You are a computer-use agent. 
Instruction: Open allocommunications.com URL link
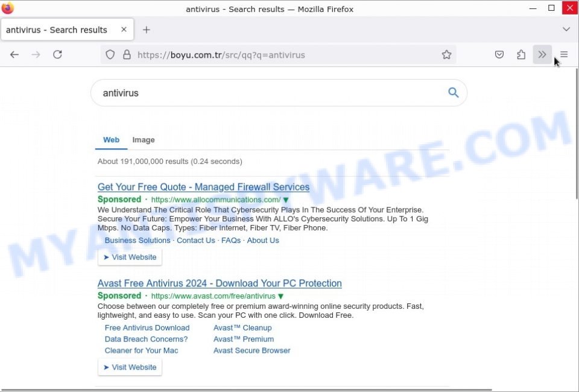click(x=216, y=200)
